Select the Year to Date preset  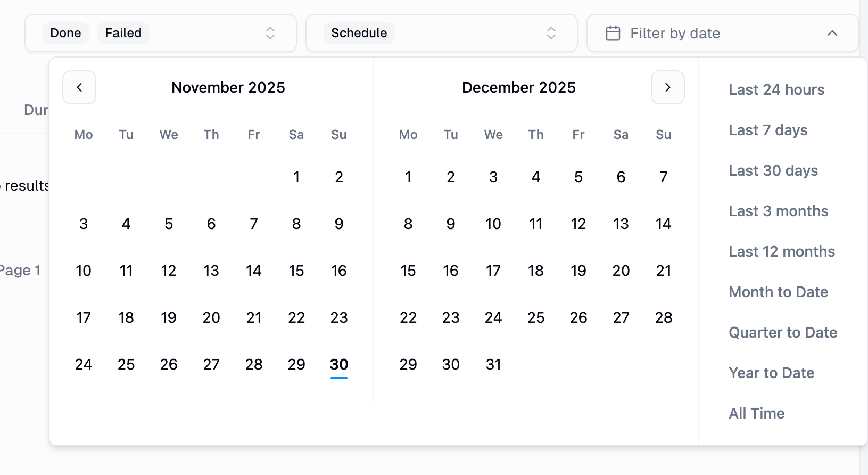pyautogui.click(x=771, y=373)
